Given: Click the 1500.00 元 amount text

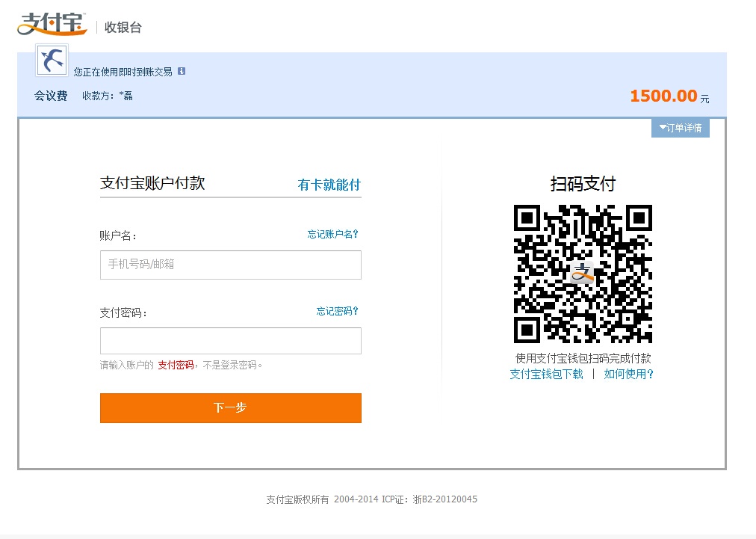Looking at the screenshot, I should (x=669, y=96).
